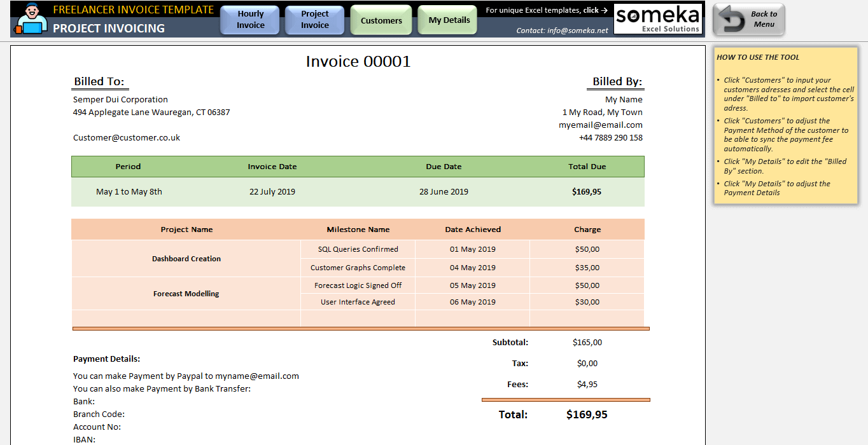
Task: Select milestone 'Customer Graphs Complete'
Action: [x=358, y=268]
